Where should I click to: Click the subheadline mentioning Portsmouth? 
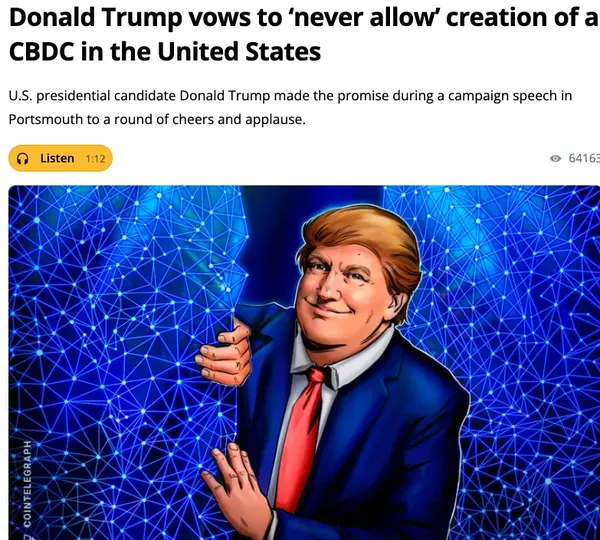(x=290, y=107)
